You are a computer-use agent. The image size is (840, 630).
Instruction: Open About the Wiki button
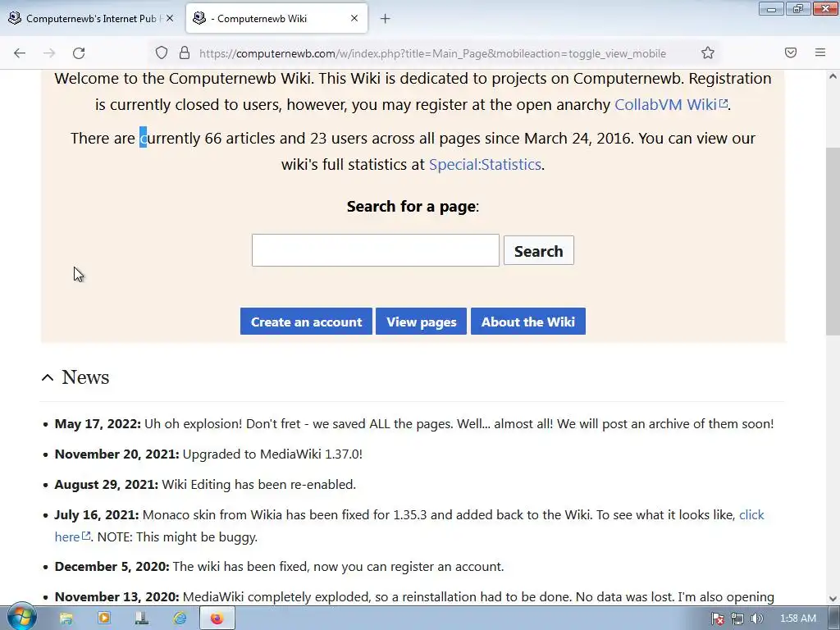[x=527, y=322]
